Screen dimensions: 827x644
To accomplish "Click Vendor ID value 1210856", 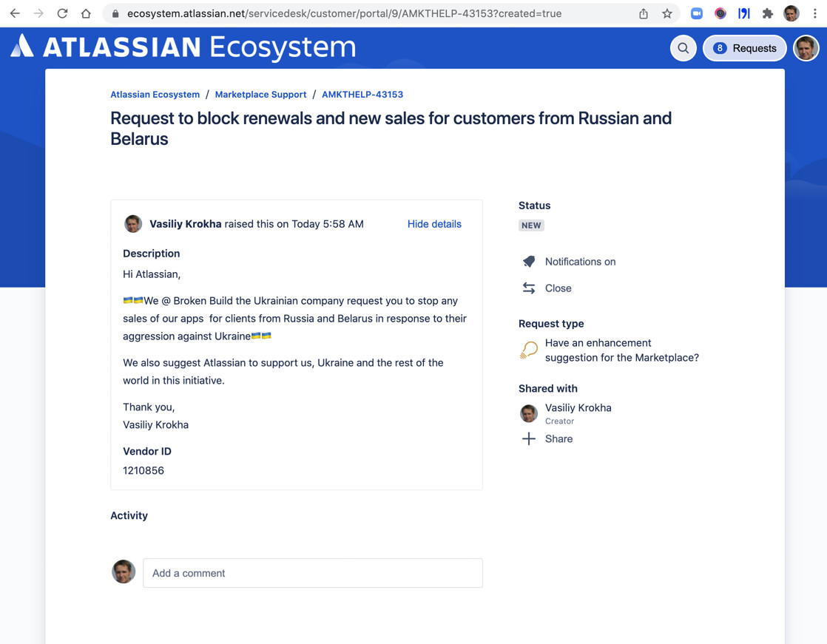I will [x=144, y=470].
